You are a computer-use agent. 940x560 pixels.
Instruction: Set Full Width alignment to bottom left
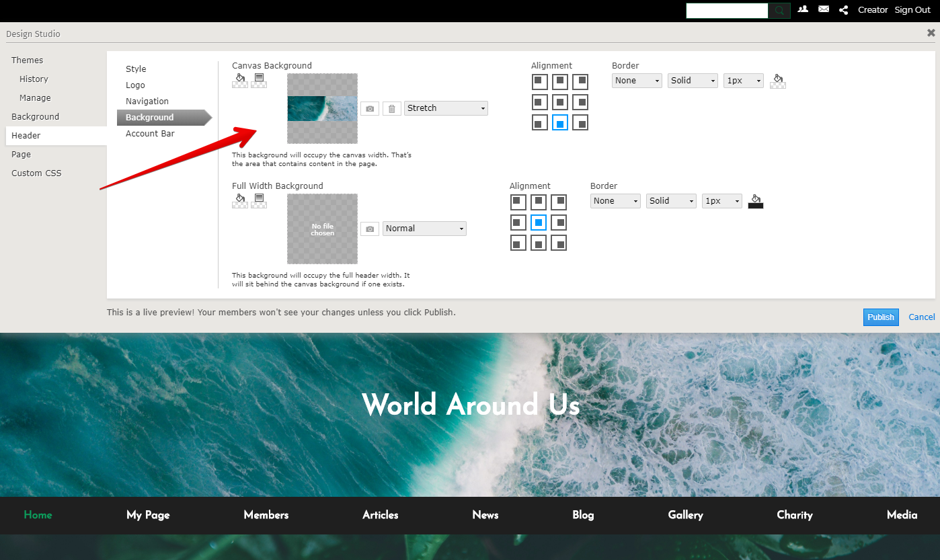coord(518,243)
